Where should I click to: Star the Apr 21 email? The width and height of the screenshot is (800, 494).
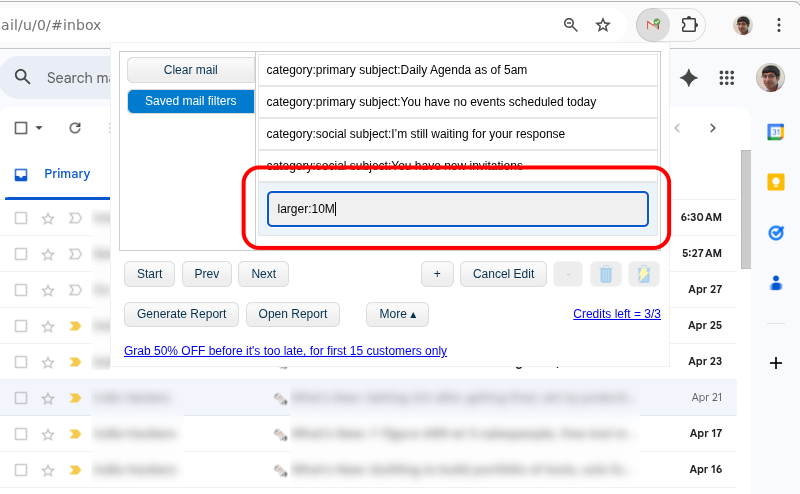(48, 398)
